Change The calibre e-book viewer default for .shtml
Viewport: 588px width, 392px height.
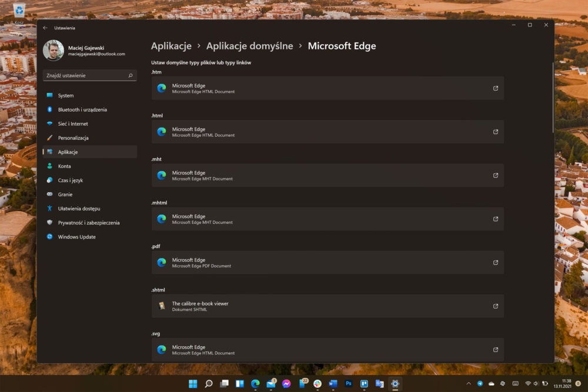[328, 306]
